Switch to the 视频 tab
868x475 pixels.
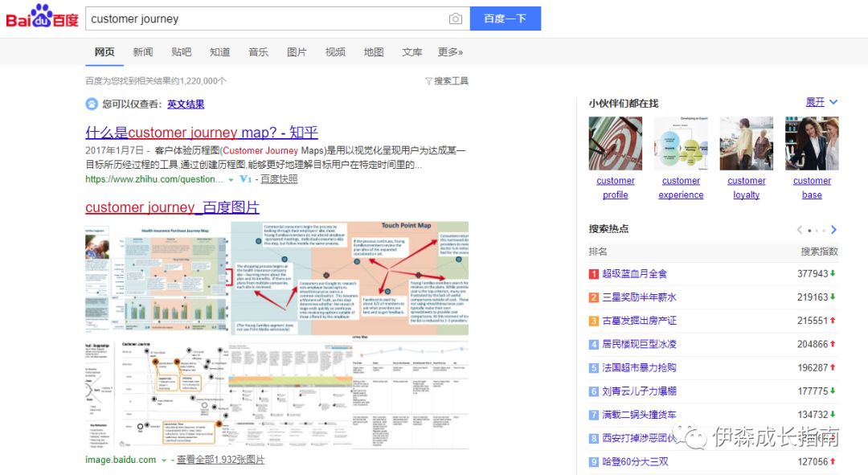pos(335,52)
